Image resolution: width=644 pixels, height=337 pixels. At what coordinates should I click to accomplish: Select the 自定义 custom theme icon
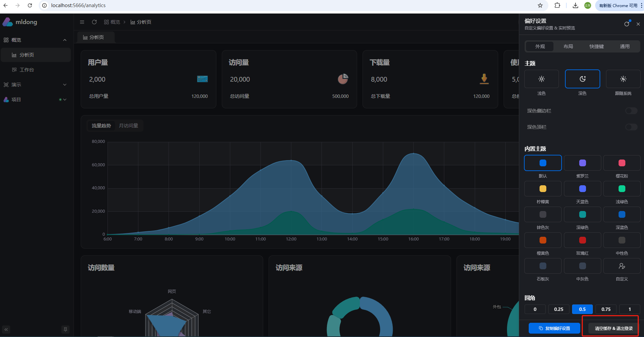click(x=622, y=266)
